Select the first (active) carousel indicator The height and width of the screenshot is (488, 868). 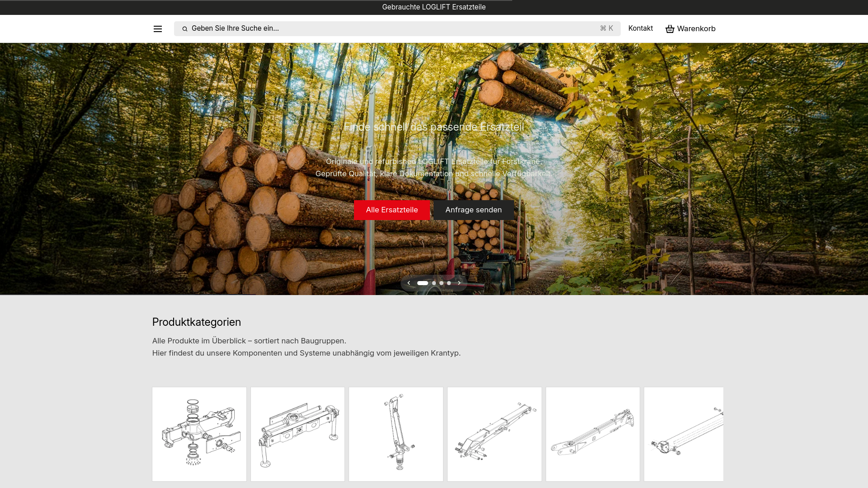point(423,283)
